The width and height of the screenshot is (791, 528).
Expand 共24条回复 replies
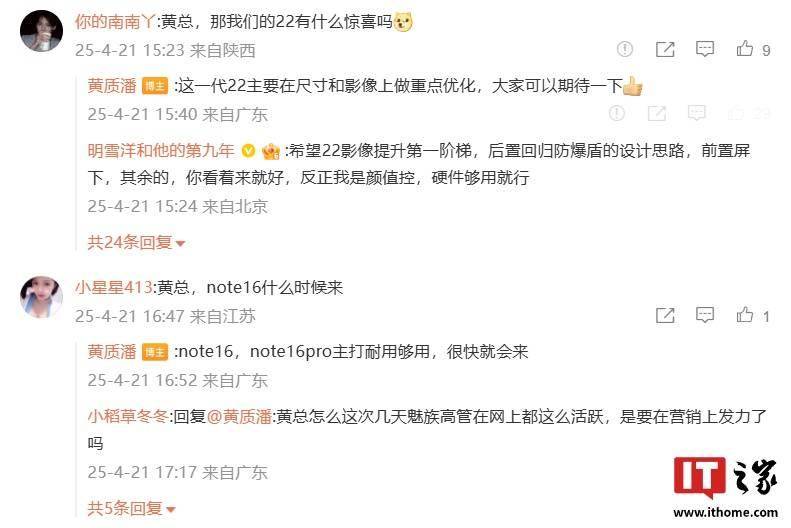coord(136,243)
